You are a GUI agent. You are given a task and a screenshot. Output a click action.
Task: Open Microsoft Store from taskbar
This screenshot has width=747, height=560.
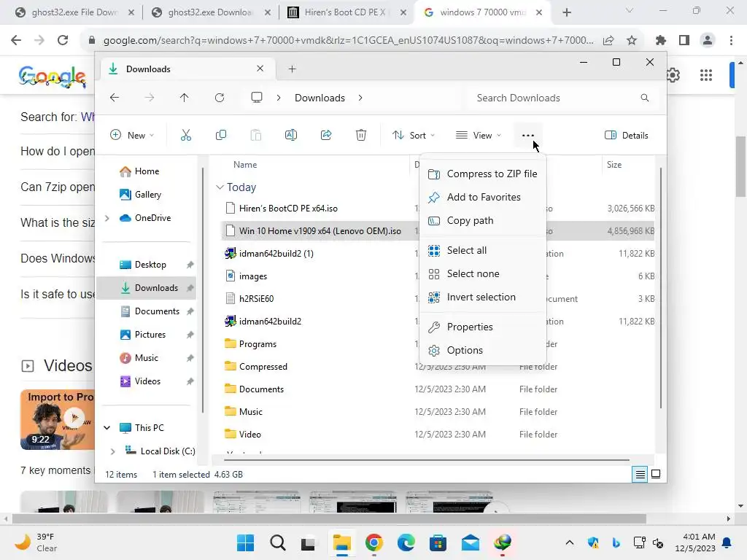(438, 542)
